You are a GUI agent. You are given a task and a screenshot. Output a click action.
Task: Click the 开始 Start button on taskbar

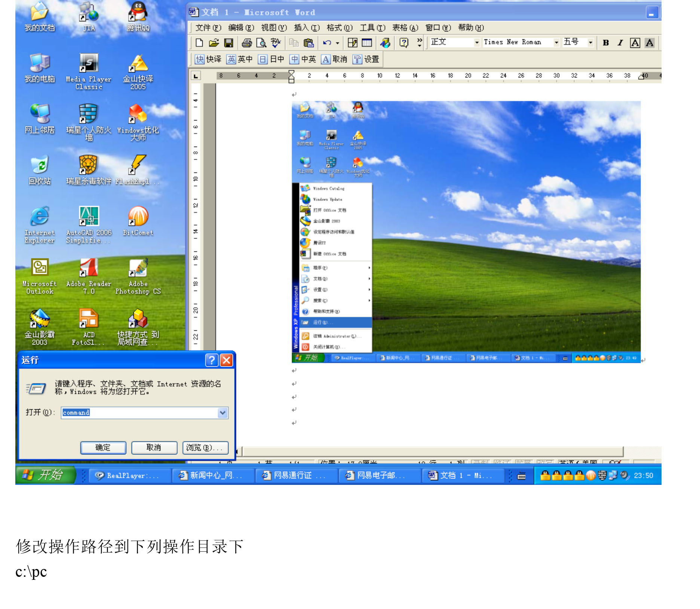tap(46, 475)
